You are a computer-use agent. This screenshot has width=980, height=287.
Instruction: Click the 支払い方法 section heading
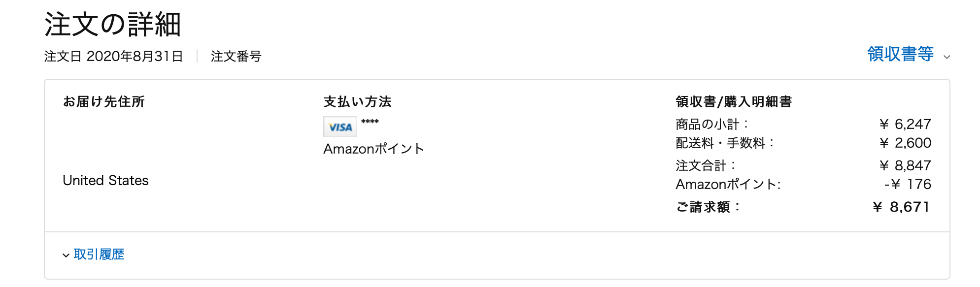tap(357, 101)
